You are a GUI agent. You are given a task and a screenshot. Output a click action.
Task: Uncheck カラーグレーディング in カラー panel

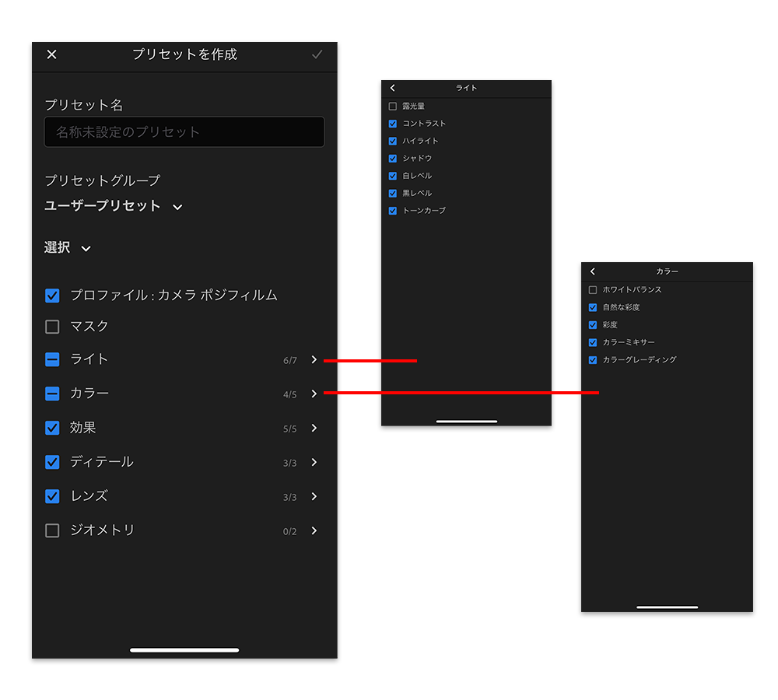point(592,359)
